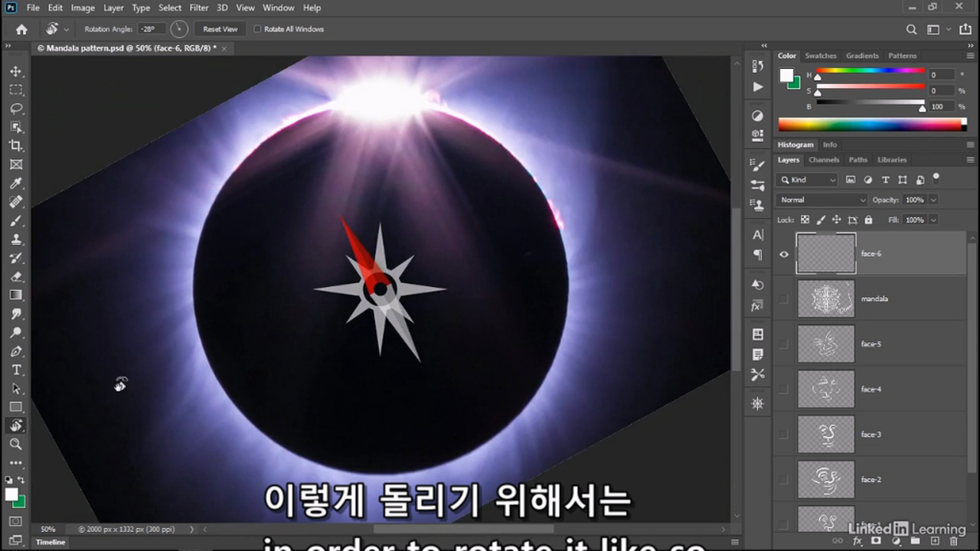Open the Actions panel play icon

[758, 86]
